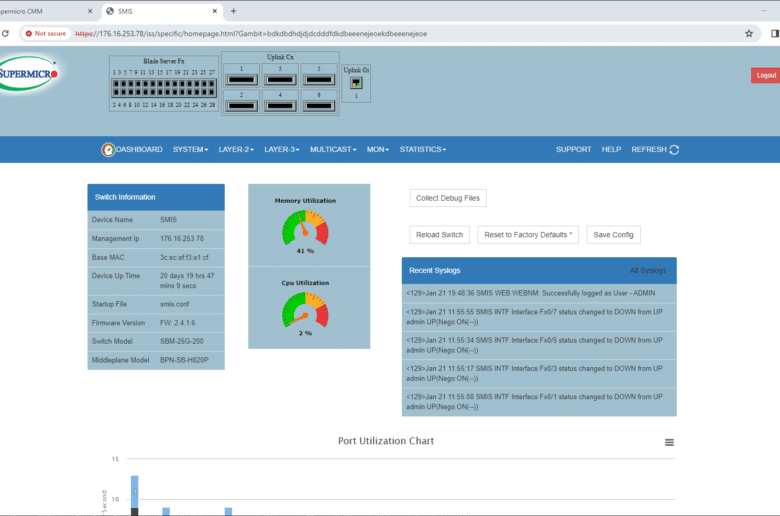780x516 pixels.
Task: Open the SUPPORT page
Action: coord(573,149)
